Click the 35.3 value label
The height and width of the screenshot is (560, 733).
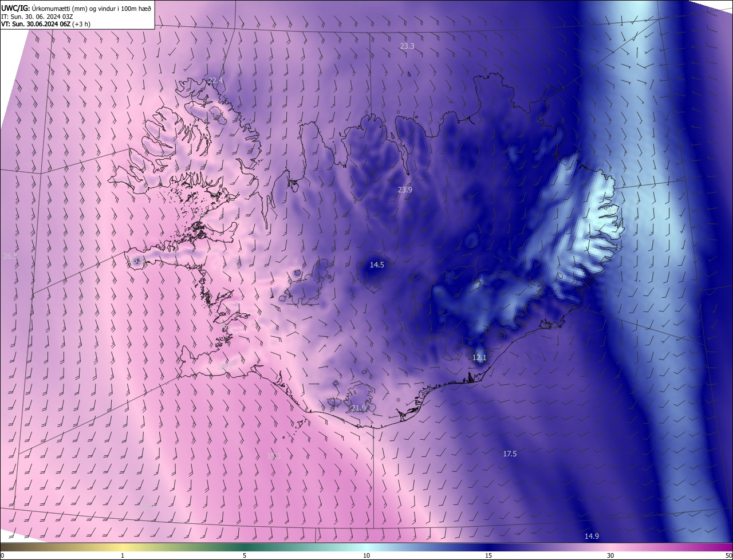(x=274, y=456)
